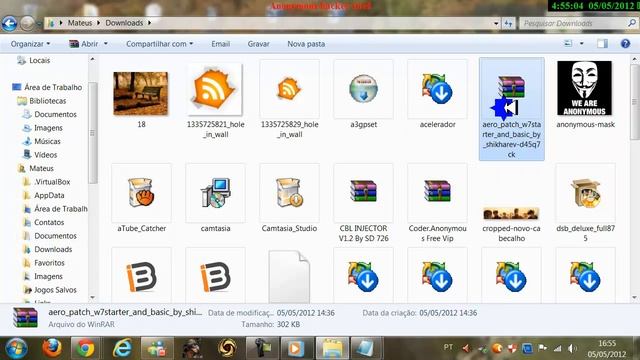Viewport: 640px width, 360px height.
Task: Click Downloads in the address breadcrumb
Action: tap(124, 23)
